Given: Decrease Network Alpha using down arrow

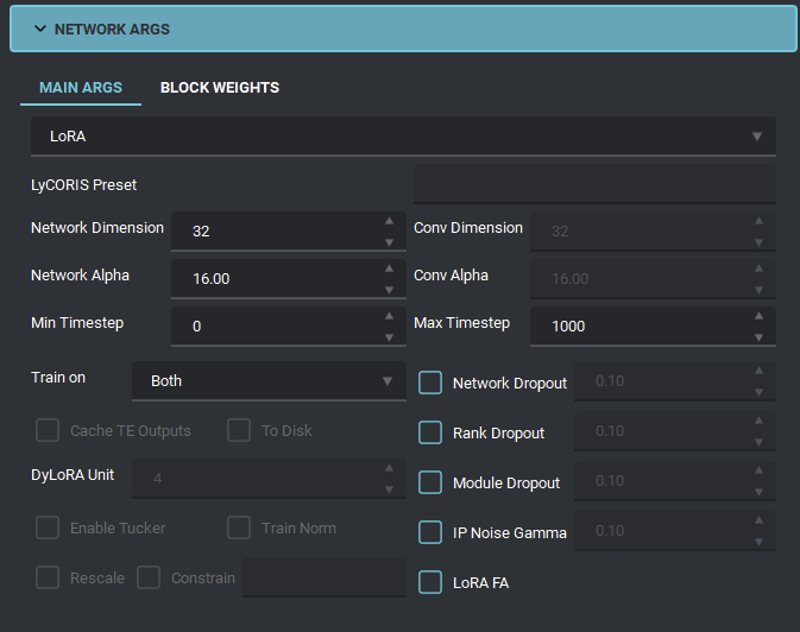Looking at the screenshot, I should [389, 290].
